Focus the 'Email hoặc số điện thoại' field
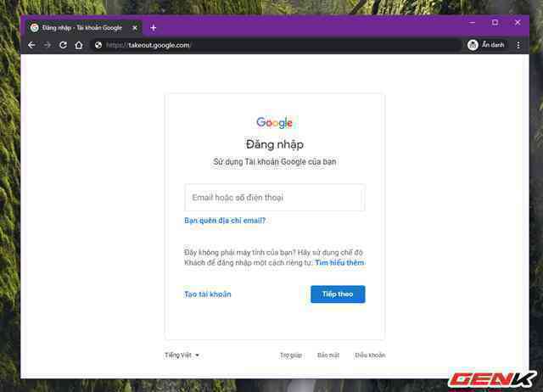Screen dimensions: 543x392 coord(275,198)
